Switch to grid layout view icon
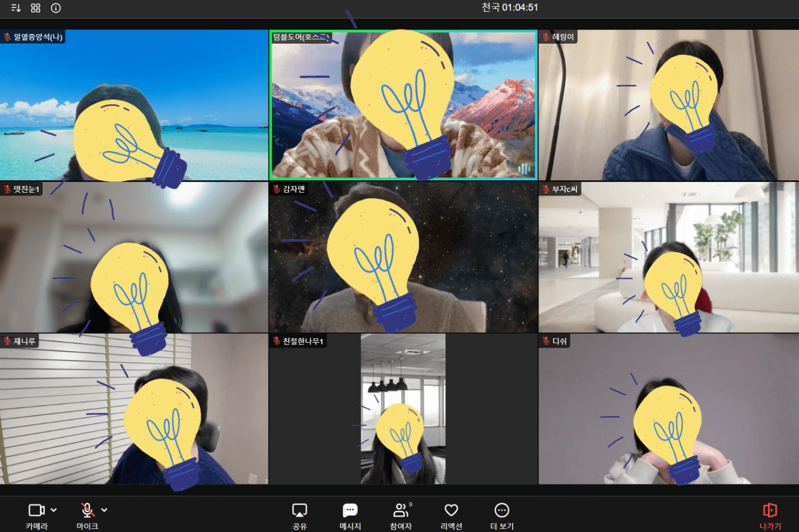Image resolution: width=799 pixels, height=532 pixels. point(36,8)
